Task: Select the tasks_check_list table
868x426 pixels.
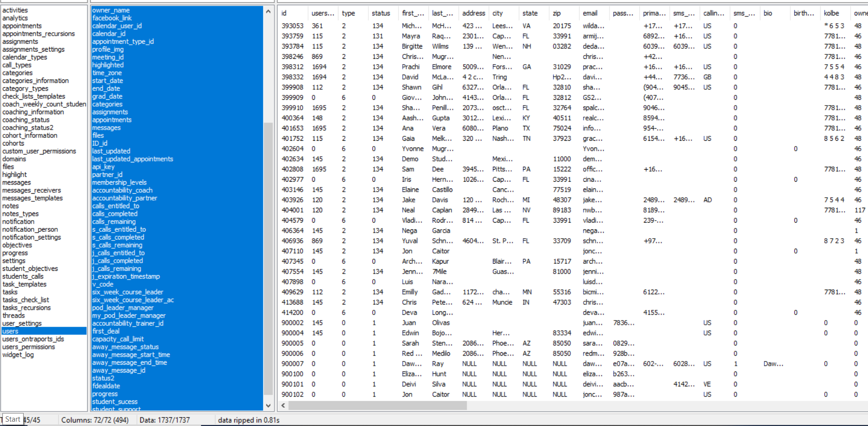Action: pyautogui.click(x=26, y=300)
